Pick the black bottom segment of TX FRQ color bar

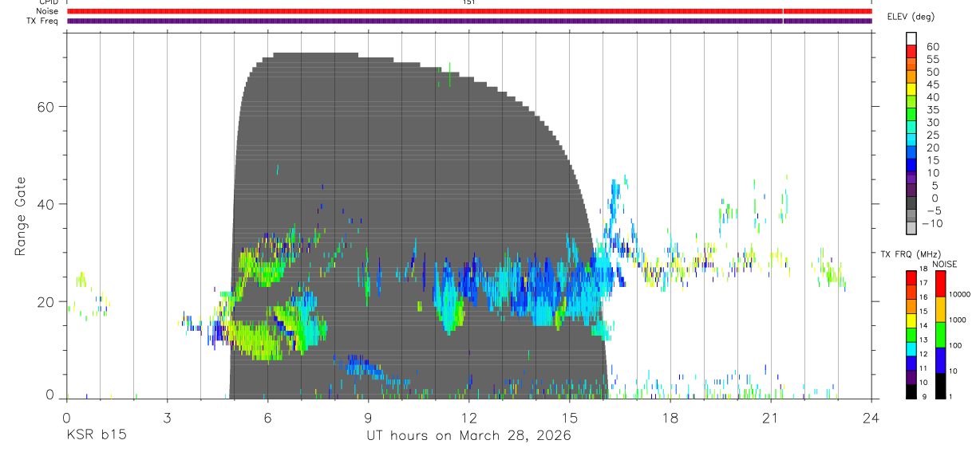pyautogui.click(x=911, y=391)
